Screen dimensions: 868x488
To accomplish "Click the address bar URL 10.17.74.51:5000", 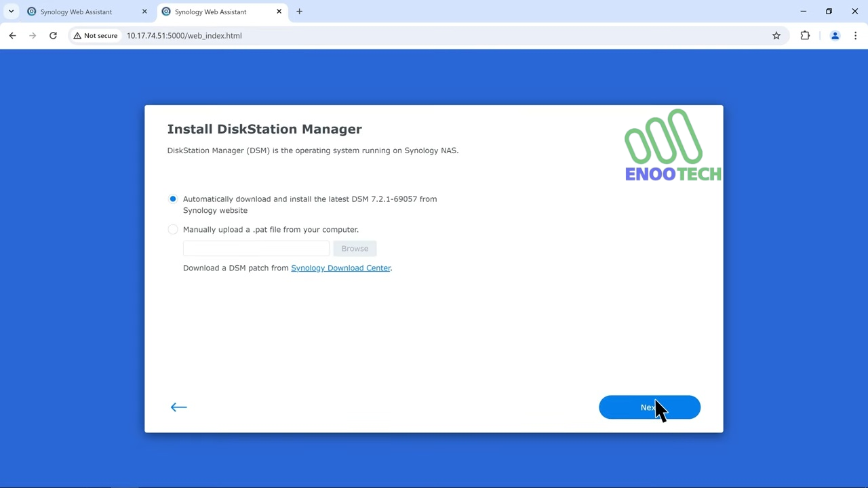I will pos(184,35).
